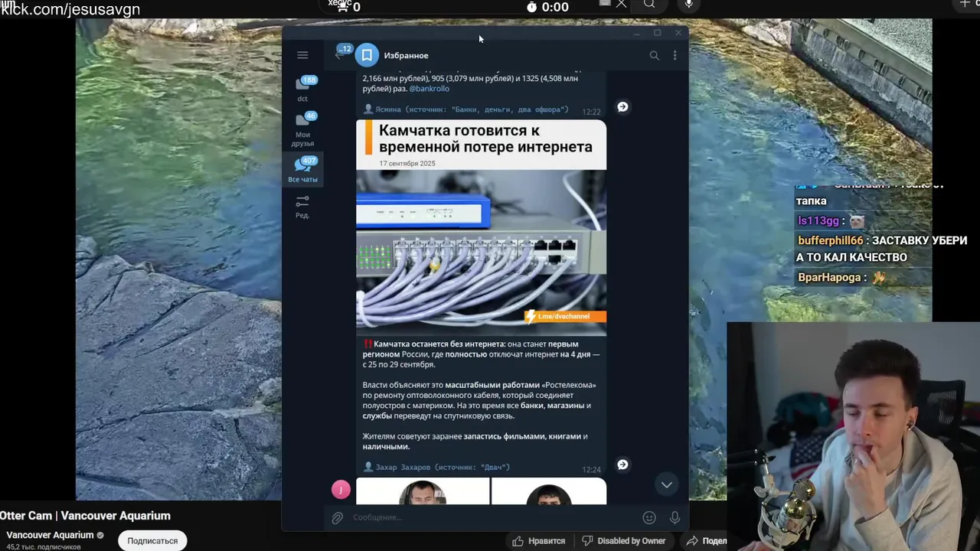This screenshot has width=980, height=551.
Task: Open the Telegram hamburger main menu
Action: tap(302, 55)
